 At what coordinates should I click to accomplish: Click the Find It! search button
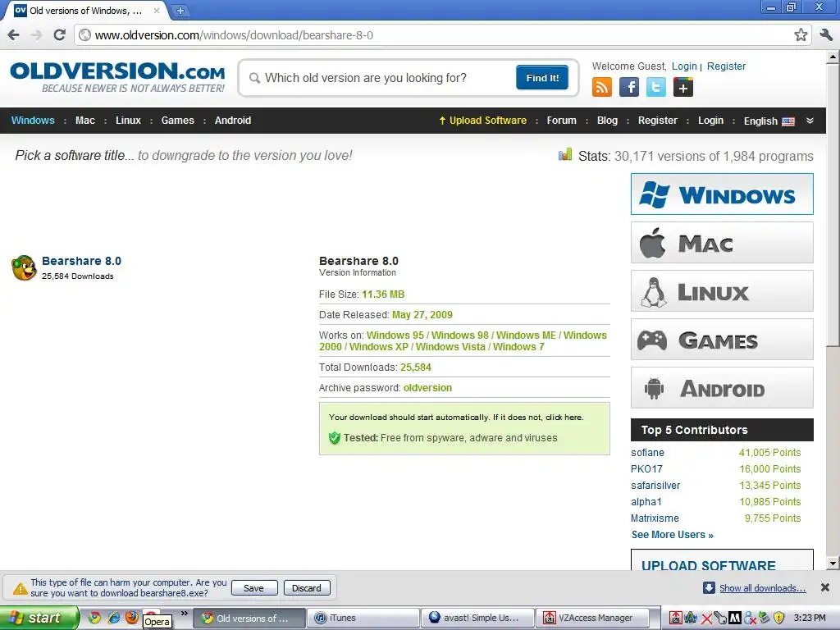point(542,78)
